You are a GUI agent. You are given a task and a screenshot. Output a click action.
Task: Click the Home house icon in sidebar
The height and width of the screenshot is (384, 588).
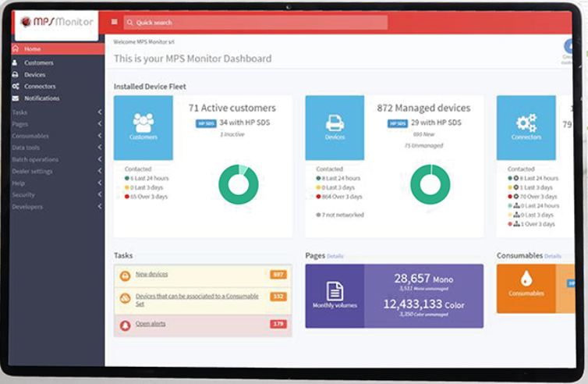click(x=16, y=48)
